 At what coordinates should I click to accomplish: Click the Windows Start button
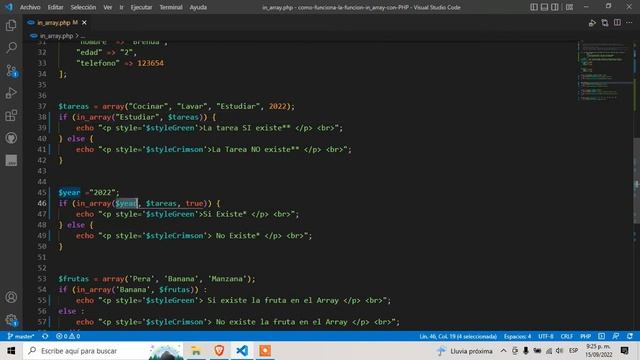[x=11, y=351]
